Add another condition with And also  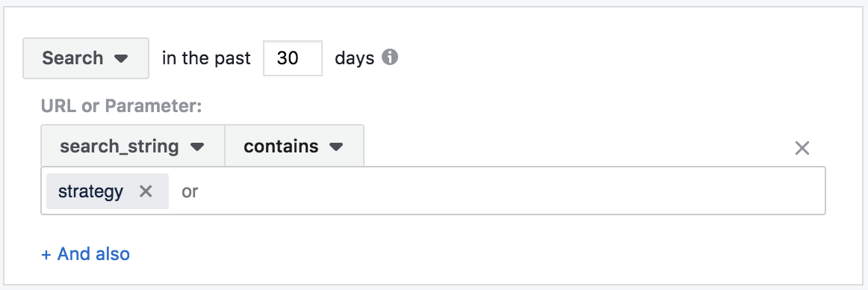pos(86,254)
